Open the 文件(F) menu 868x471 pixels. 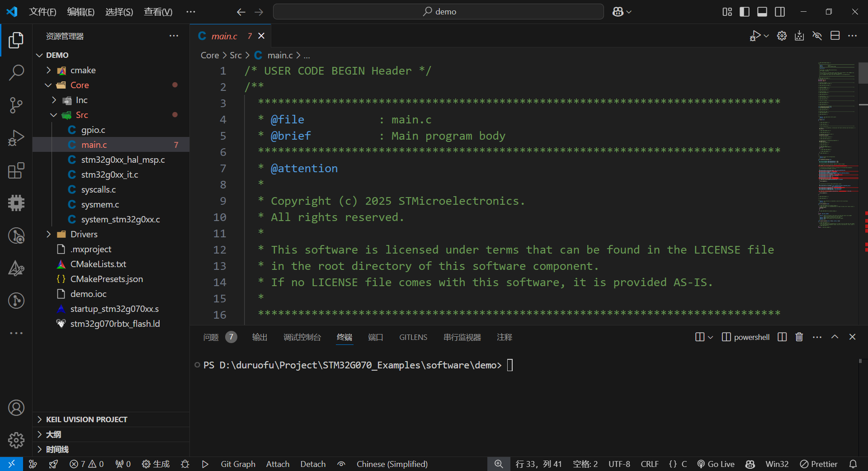[42, 12]
